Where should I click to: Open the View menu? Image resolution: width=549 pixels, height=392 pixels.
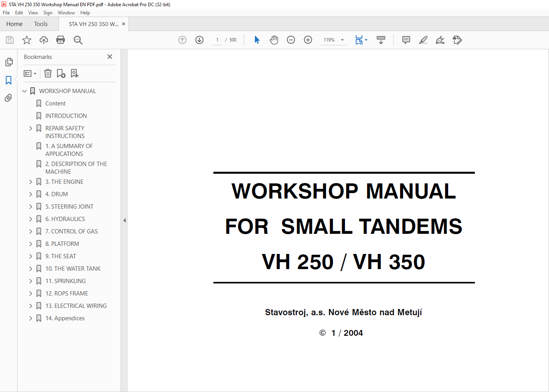coord(33,13)
